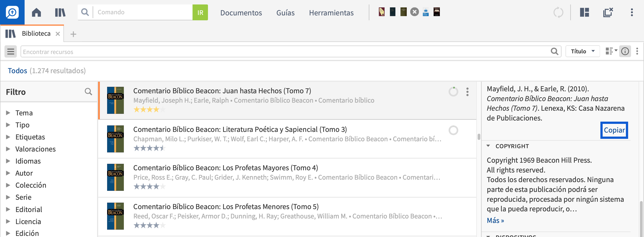Expand the Tema filter
Screen dimensions: 644x237
[8, 113]
